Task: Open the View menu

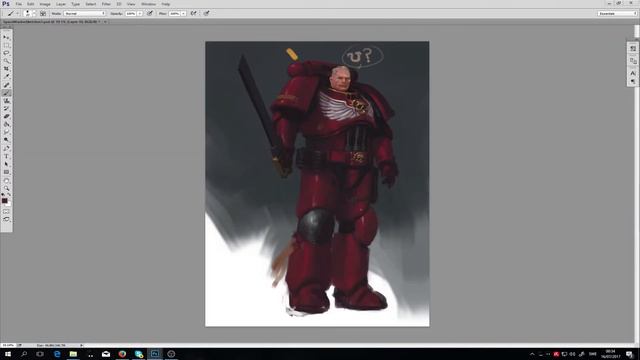Action: coord(131,4)
